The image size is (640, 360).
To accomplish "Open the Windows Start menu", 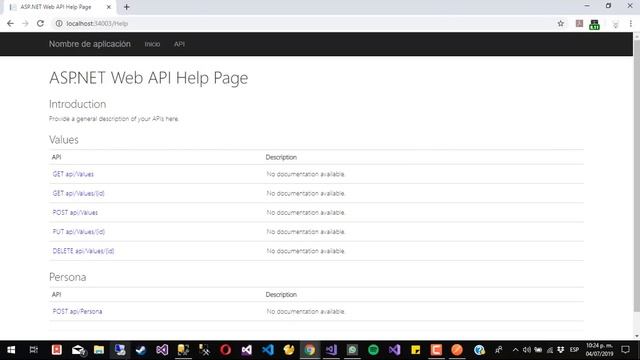I will click(11, 350).
